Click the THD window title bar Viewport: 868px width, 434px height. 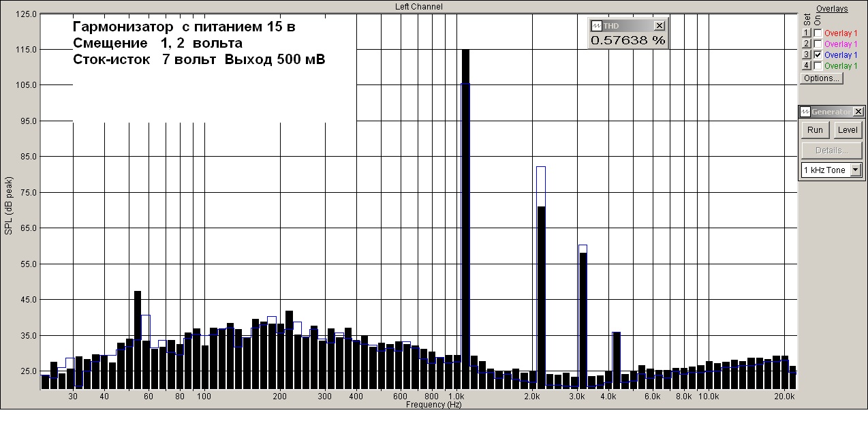627,25
